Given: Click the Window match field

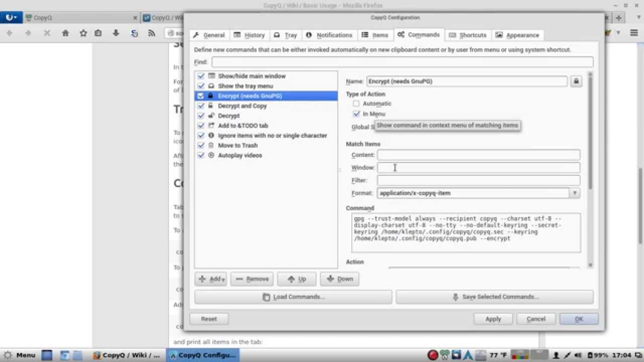Looking at the screenshot, I should (x=478, y=167).
